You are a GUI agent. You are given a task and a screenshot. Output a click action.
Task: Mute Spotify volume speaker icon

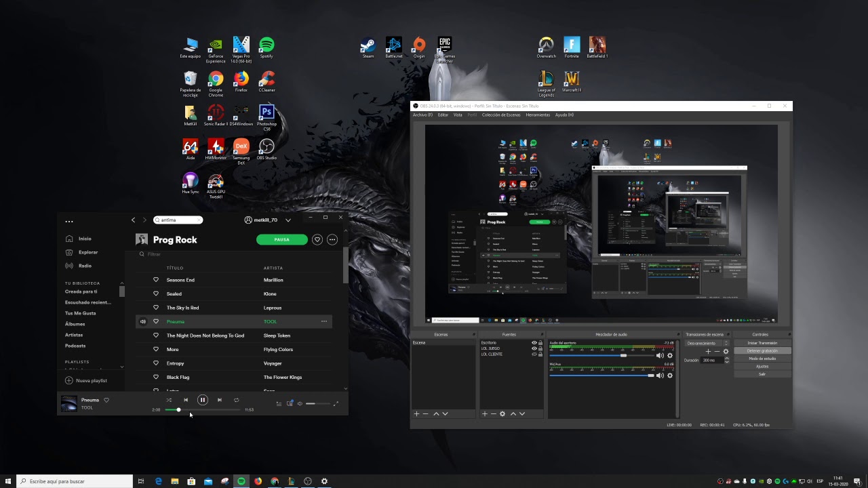pos(300,404)
